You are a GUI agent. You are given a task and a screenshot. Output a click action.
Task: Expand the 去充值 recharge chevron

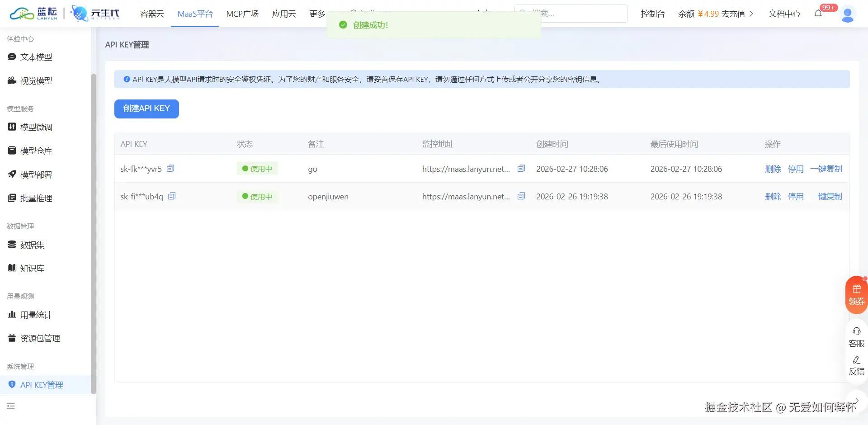point(751,14)
